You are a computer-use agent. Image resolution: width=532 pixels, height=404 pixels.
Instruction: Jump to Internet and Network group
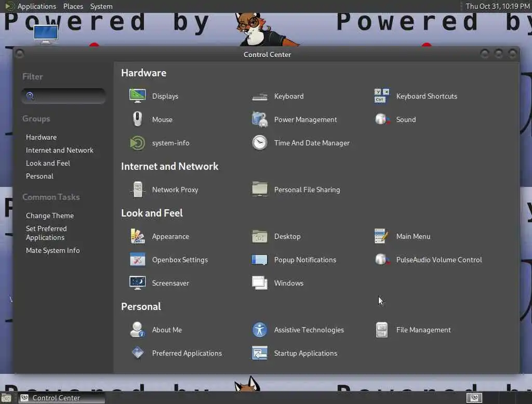point(59,150)
